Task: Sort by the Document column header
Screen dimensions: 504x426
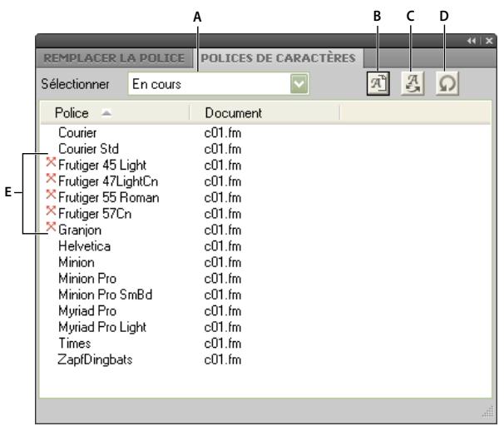Action: coord(264,113)
